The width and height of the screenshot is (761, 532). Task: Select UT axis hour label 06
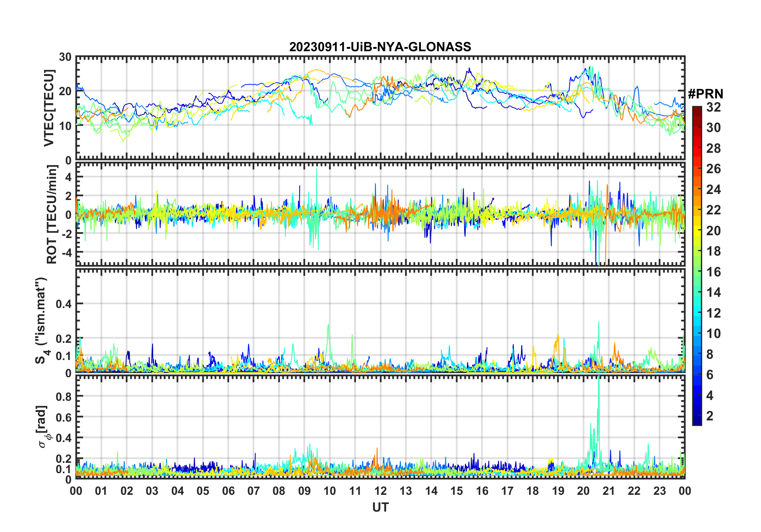(x=228, y=491)
